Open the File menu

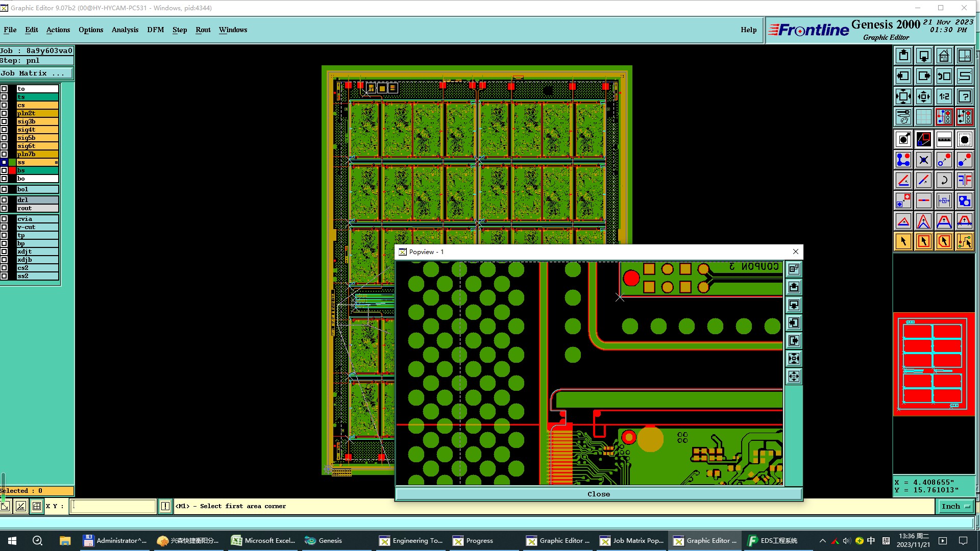pyautogui.click(x=10, y=30)
